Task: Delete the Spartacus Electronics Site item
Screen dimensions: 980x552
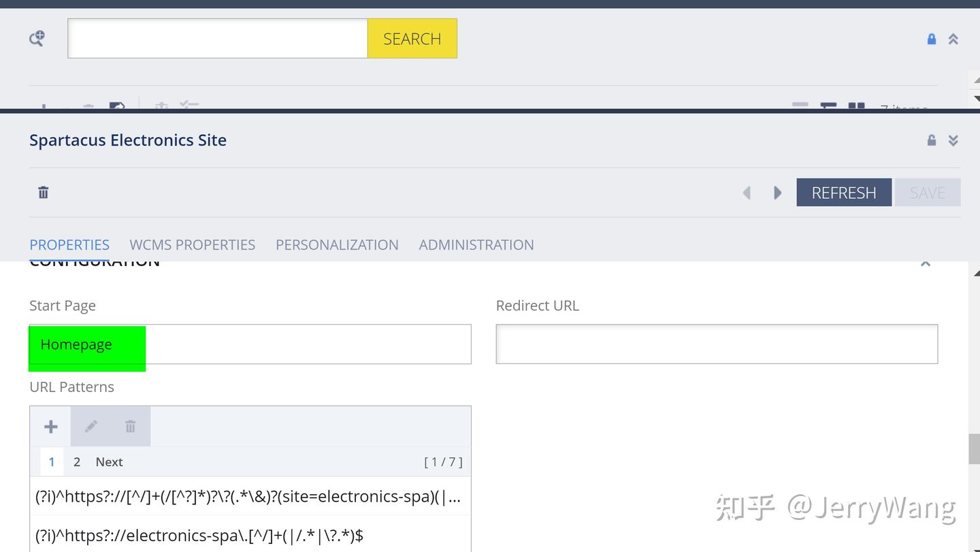Action: click(44, 193)
